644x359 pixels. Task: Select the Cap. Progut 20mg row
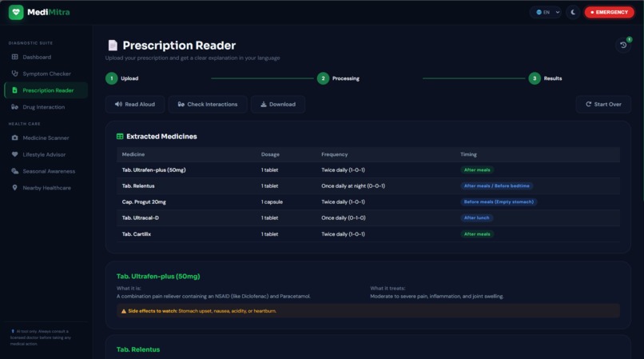coord(368,202)
